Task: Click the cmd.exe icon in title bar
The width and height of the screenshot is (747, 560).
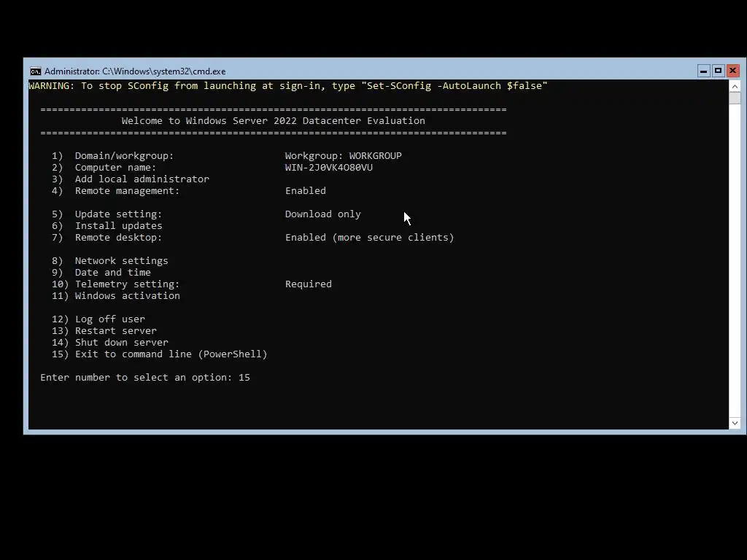Action: tap(36, 71)
